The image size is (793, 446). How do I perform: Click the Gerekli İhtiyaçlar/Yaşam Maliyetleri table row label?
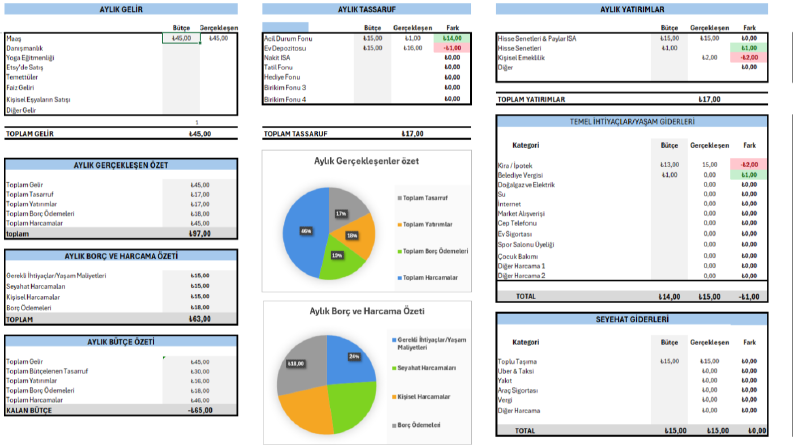pos(56,276)
